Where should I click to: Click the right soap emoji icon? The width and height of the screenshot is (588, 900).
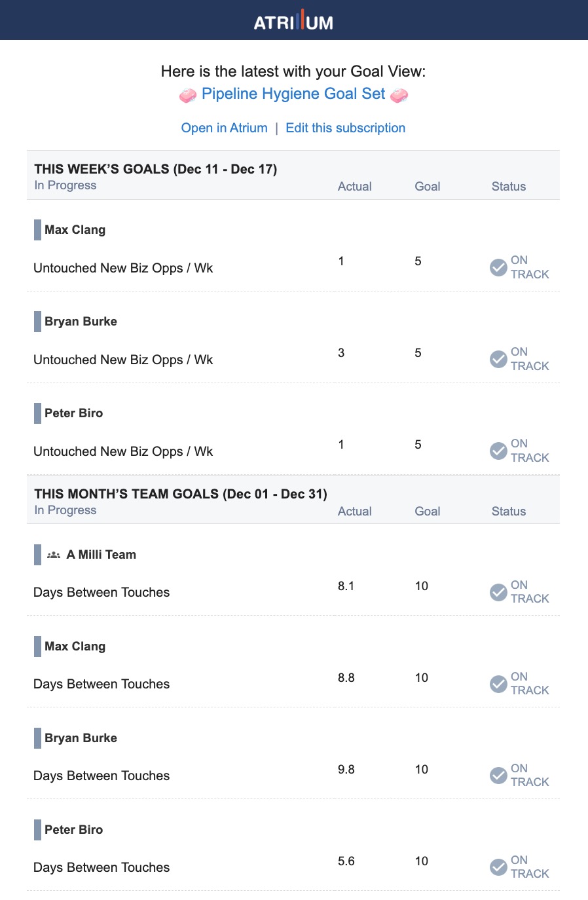coord(399,96)
